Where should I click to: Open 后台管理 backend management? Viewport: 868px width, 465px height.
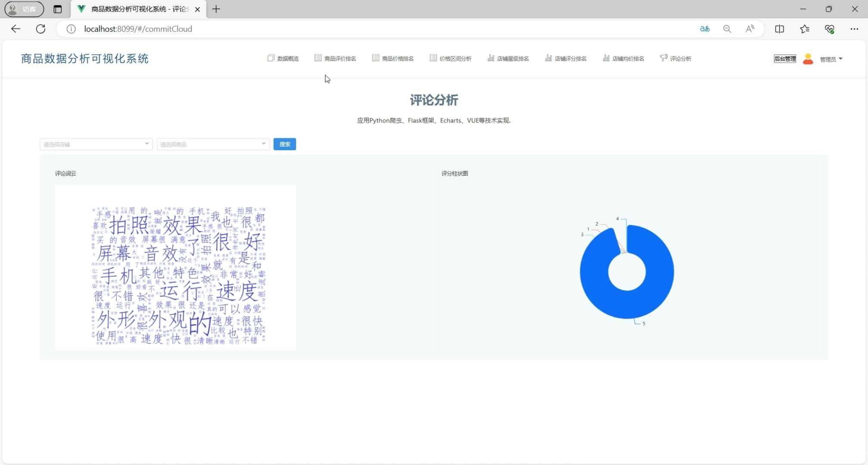click(x=784, y=59)
